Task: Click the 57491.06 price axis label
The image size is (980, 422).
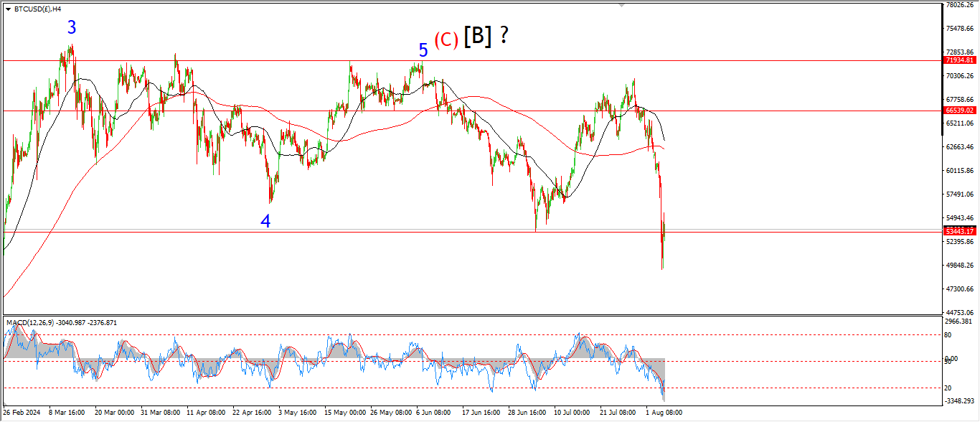Action: [959, 194]
